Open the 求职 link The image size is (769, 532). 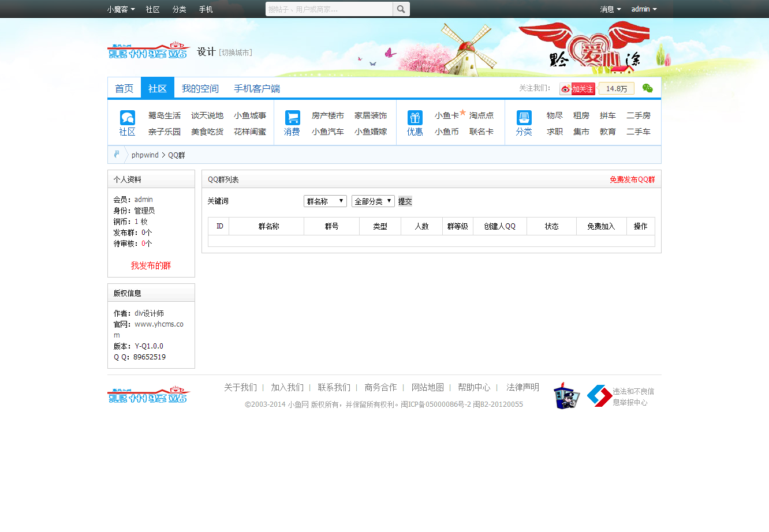coord(555,132)
